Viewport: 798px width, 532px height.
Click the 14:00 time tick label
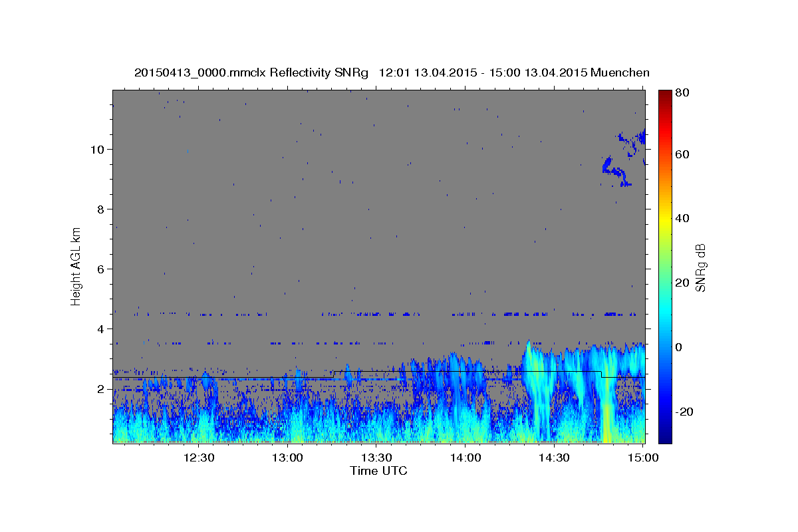click(x=465, y=458)
